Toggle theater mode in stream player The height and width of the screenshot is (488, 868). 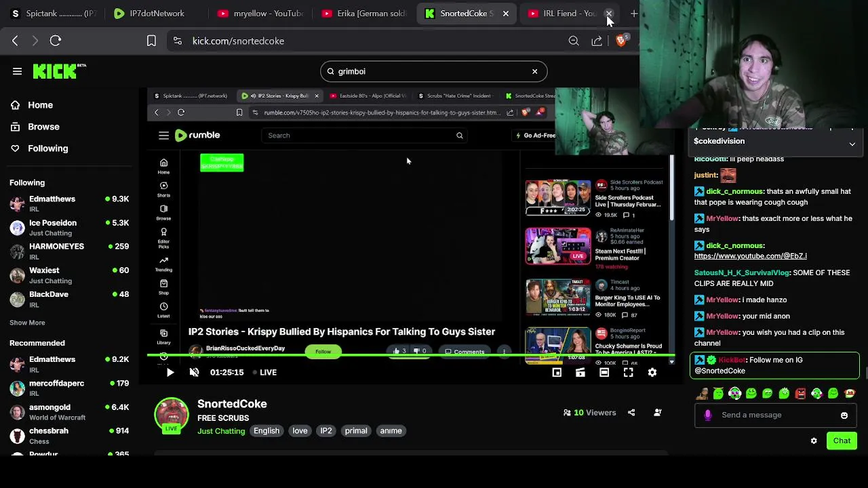604,372
